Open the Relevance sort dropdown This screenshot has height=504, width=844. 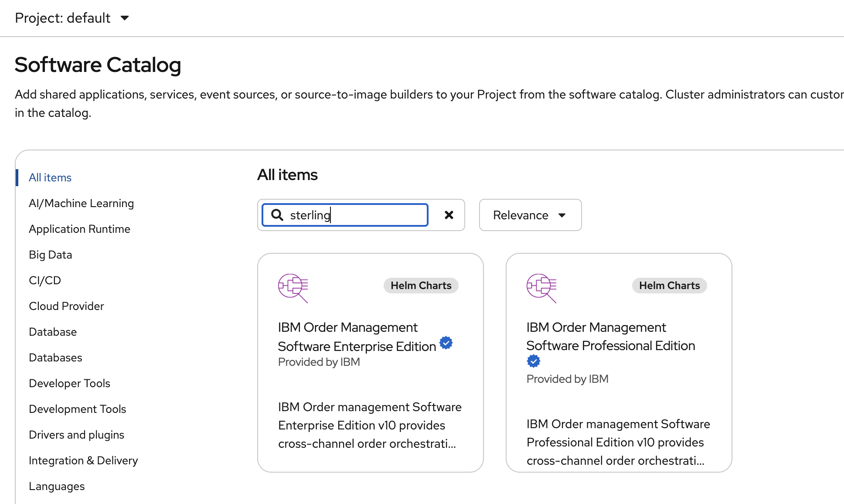[x=530, y=215]
